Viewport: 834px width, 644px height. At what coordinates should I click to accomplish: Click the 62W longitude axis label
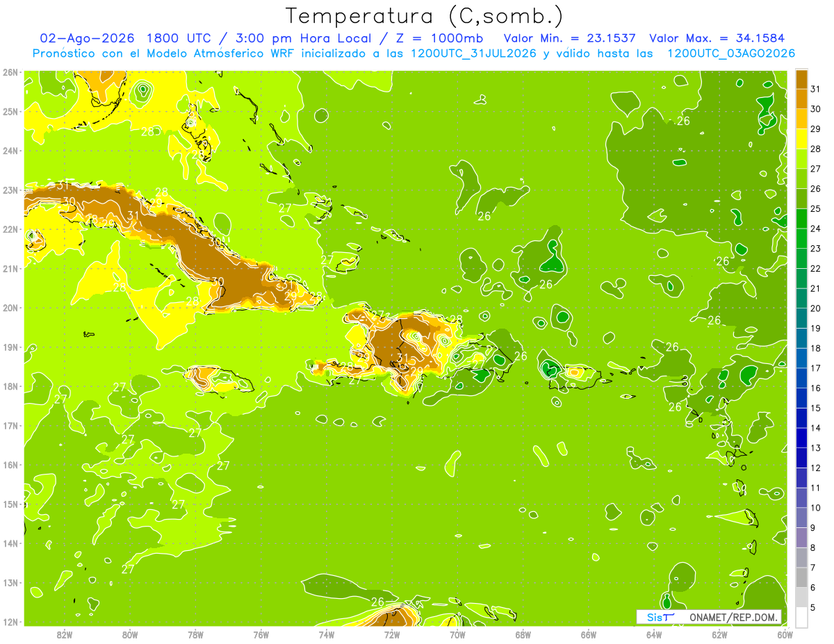click(x=719, y=635)
